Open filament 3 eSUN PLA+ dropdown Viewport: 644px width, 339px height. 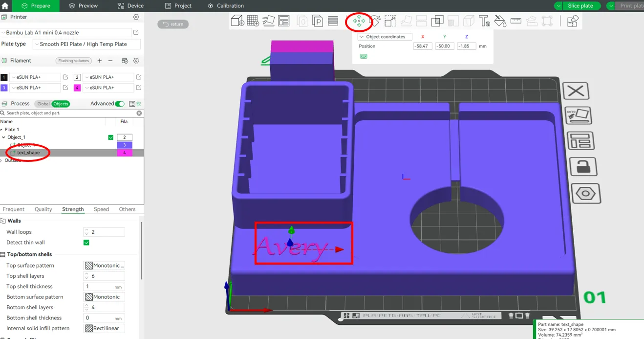pyautogui.click(x=35, y=88)
